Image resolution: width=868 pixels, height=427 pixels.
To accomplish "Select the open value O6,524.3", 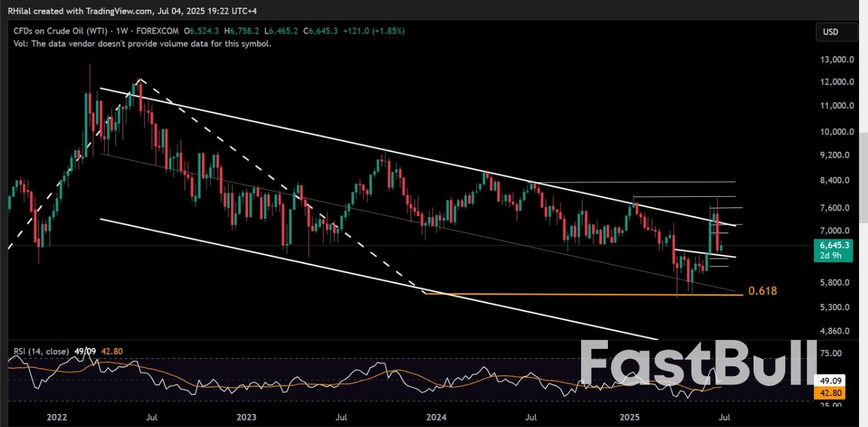I will (x=201, y=31).
